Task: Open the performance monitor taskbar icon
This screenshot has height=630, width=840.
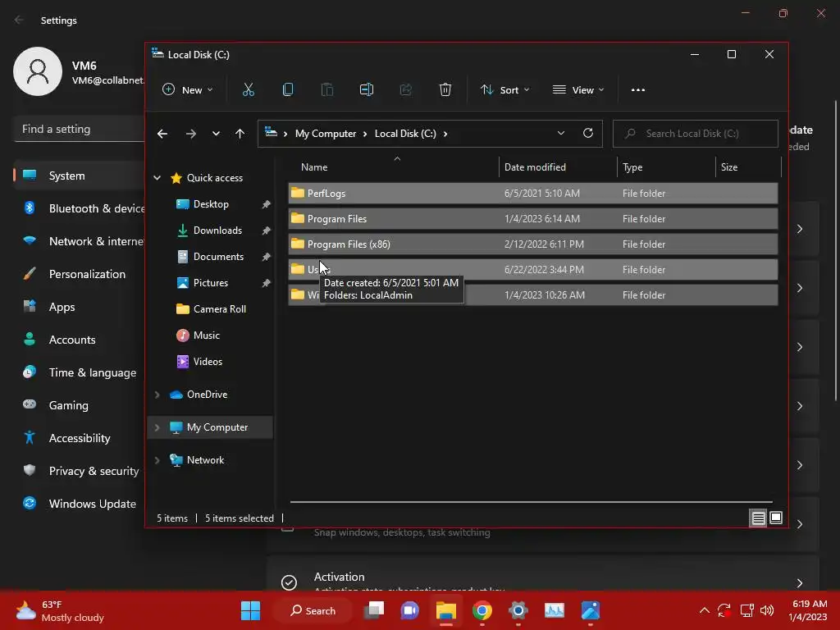Action: click(555, 610)
